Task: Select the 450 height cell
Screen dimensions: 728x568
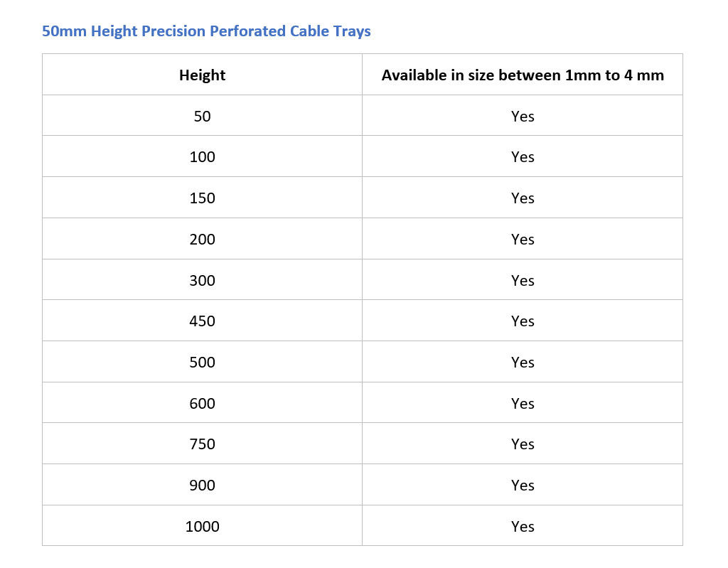Action: pyautogui.click(x=202, y=321)
